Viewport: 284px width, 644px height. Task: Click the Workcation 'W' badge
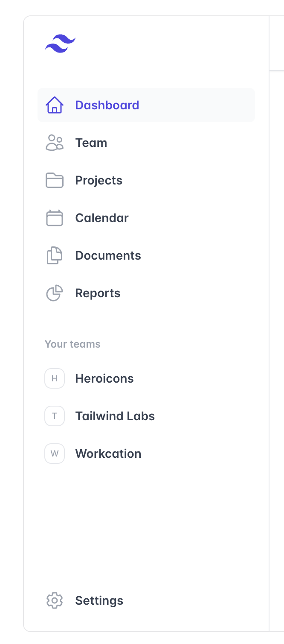pyautogui.click(x=55, y=454)
